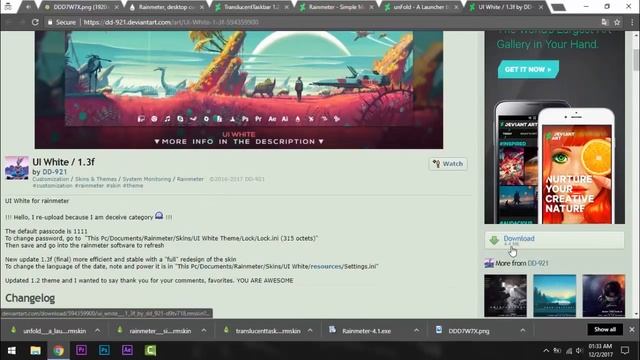The height and width of the screenshot is (360, 640).
Task: Open the first dark thumbnail in More from
Action: [505, 296]
